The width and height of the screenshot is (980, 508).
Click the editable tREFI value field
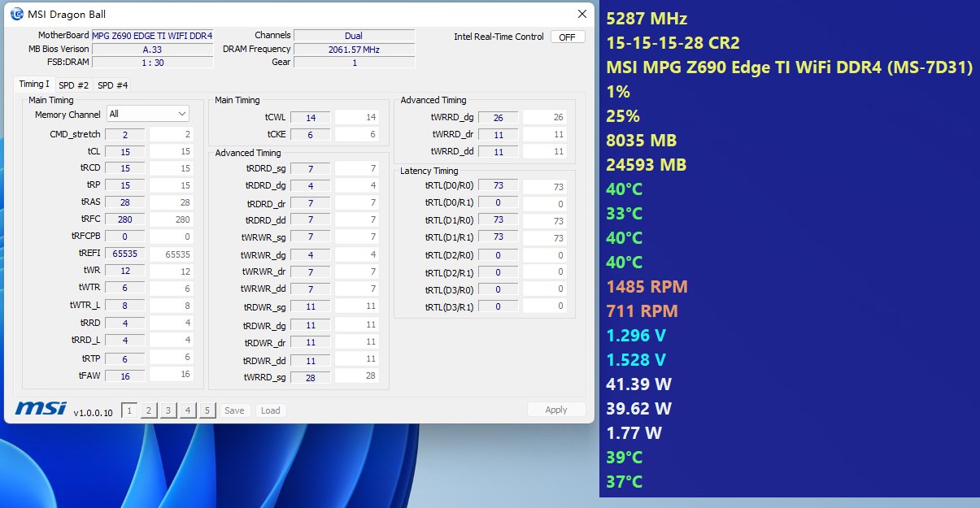[x=171, y=254]
